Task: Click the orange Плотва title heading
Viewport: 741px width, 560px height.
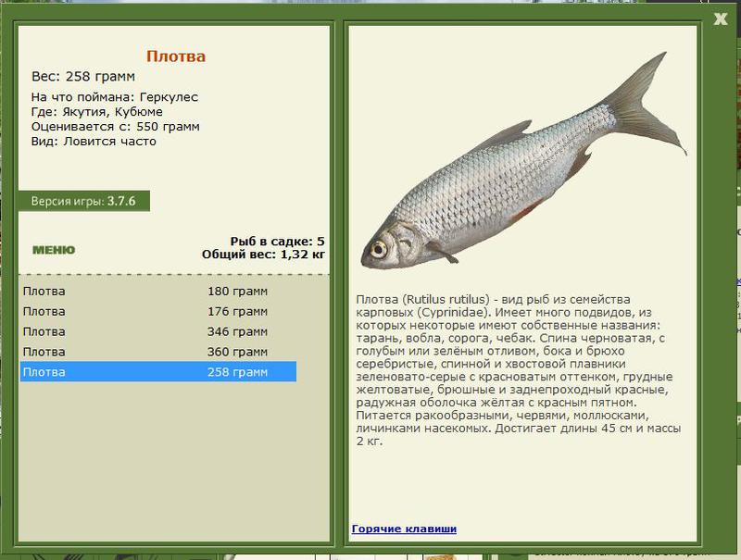Action: 176,56
